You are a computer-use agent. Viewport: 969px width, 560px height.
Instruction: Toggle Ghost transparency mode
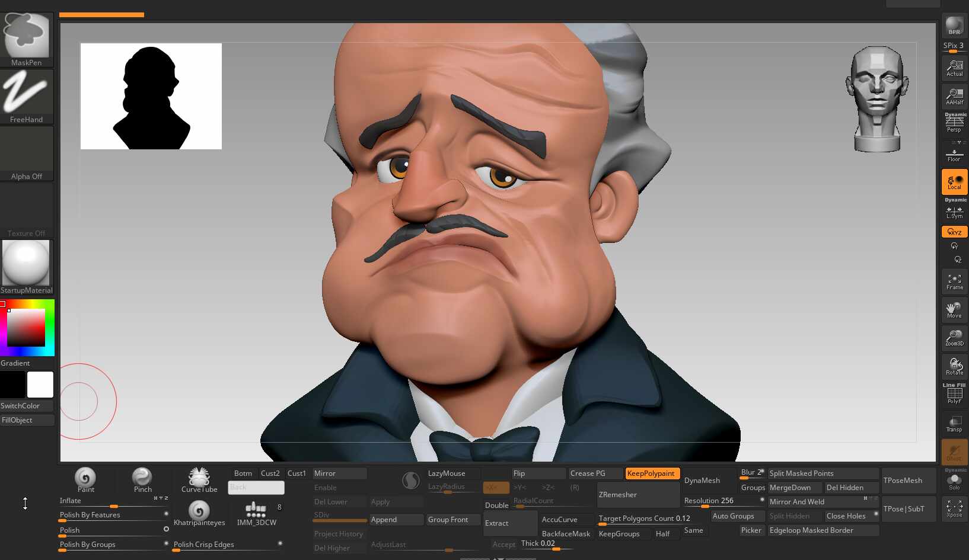point(954,452)
